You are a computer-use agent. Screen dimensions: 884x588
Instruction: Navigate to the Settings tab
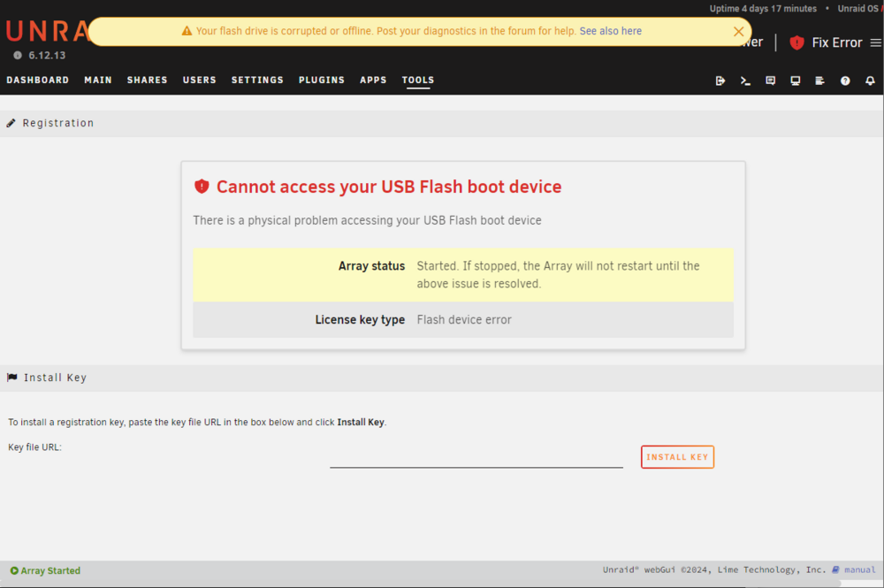click(x=257, y=80)
